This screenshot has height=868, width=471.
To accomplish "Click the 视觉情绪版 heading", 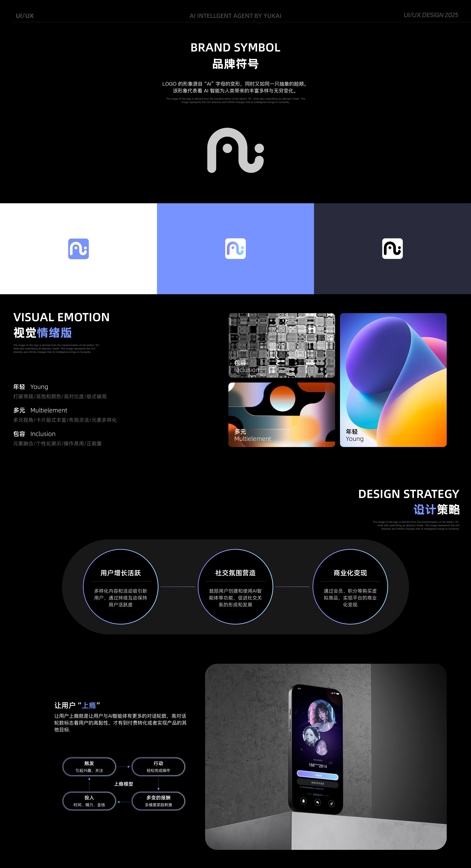I will pyautogui.click(x=43, y=333).
